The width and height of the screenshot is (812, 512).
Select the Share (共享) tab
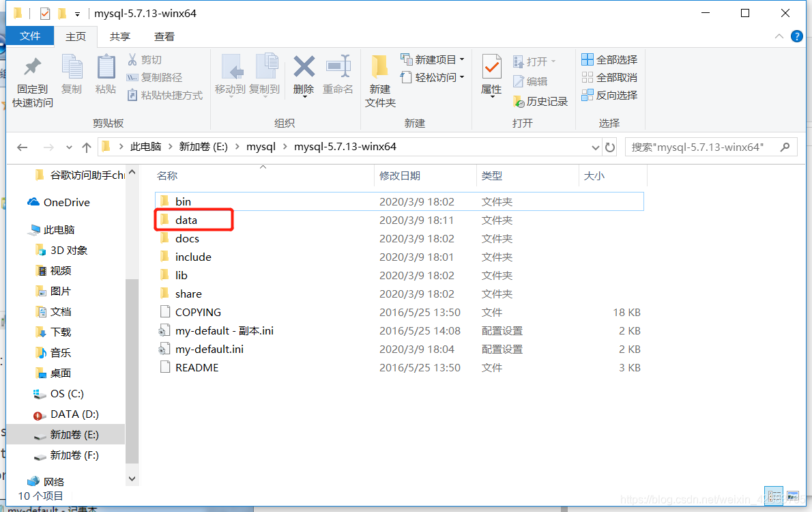coord(120,36)
